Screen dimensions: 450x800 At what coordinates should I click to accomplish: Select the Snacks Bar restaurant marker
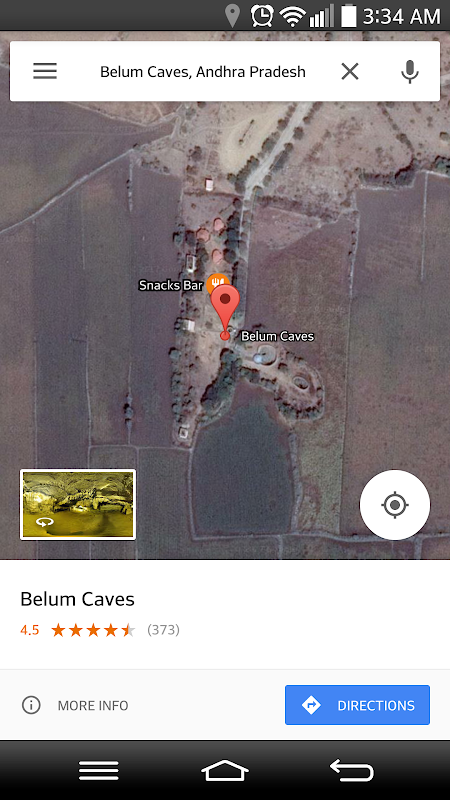tap(216, 283)
